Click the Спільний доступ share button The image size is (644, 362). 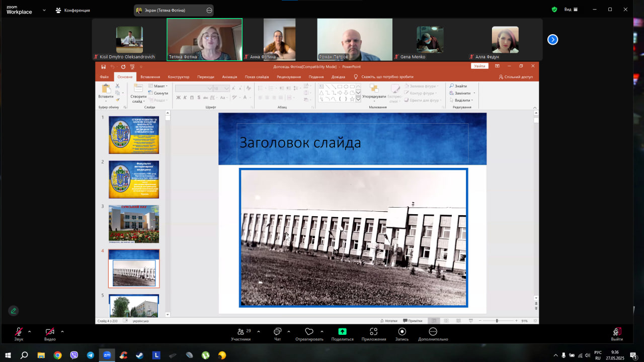click(516, 77)
